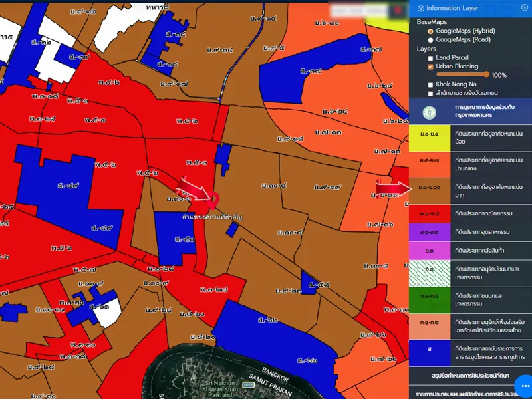This screenshot has height=399, width=532.
Task: Click the green ก.๔-ก.๕ legend swatch
Action: point(429,297)
